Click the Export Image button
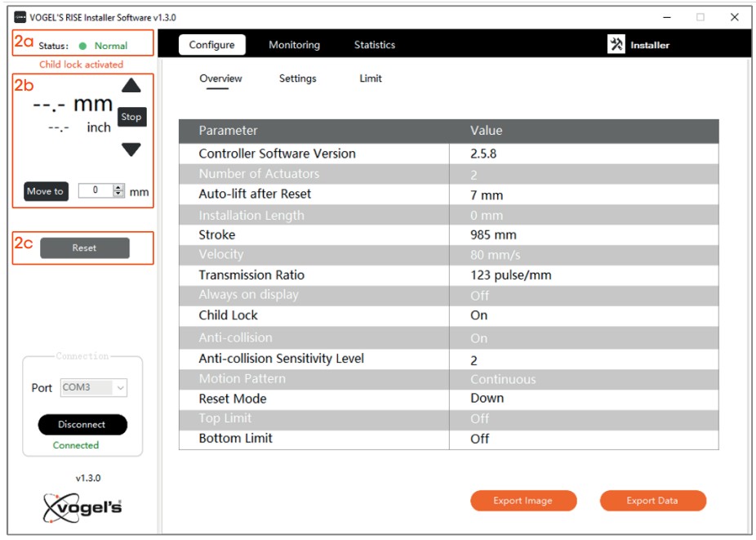The width and height of the screenshot is (756, 540). tap(523, 501)
